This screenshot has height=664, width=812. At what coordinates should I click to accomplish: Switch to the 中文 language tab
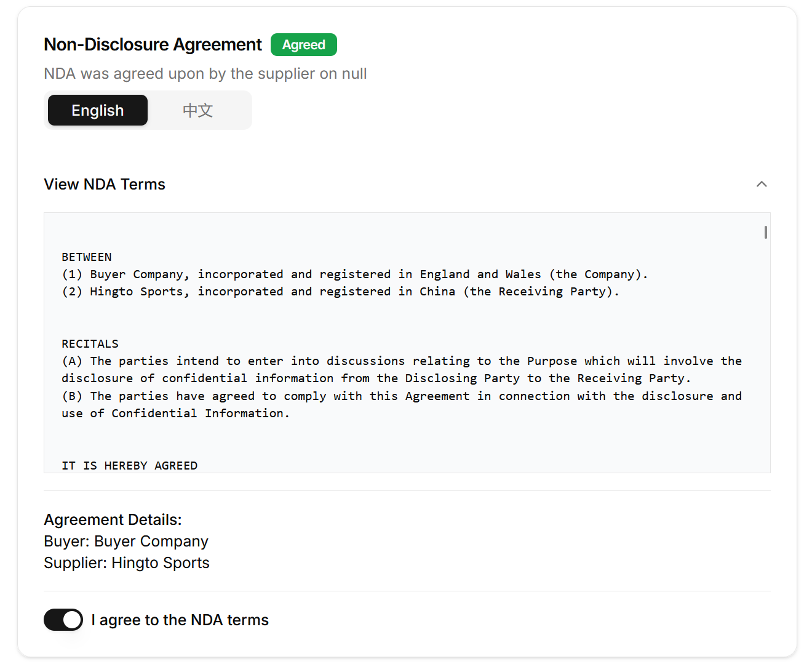(197, 110)
